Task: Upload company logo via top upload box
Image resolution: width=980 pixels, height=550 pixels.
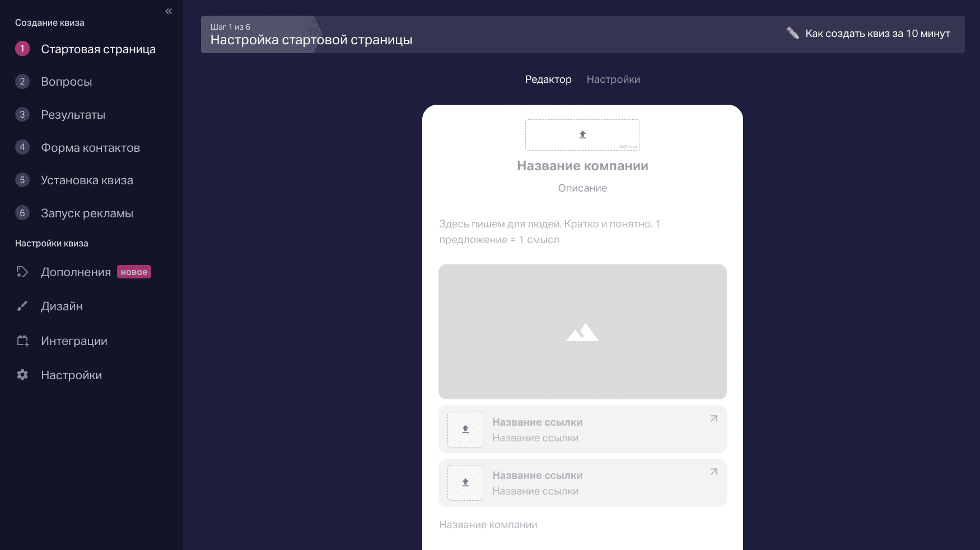Action: (x=582, y=135)
